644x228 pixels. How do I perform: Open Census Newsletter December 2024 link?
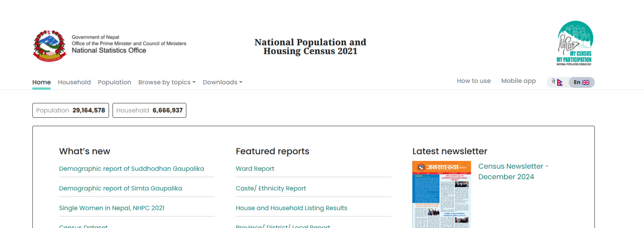click(513, 171)
